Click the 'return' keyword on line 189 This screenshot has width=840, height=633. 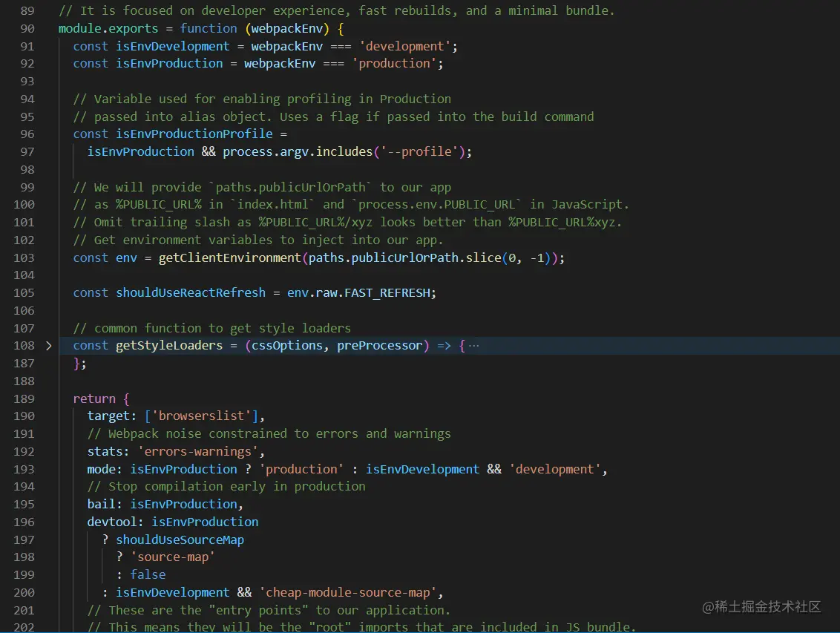(x=94, y=399)
